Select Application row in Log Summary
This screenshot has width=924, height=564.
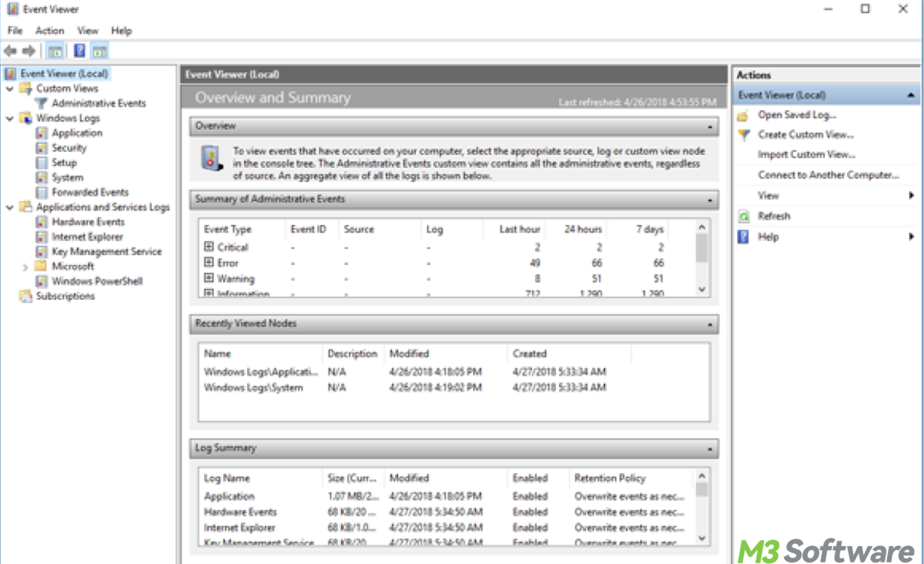[448, 497]
